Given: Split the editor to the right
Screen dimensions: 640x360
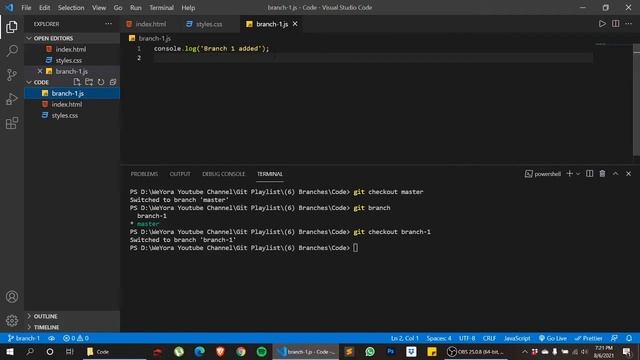Looking at the screenshot, I should [616, 24].
